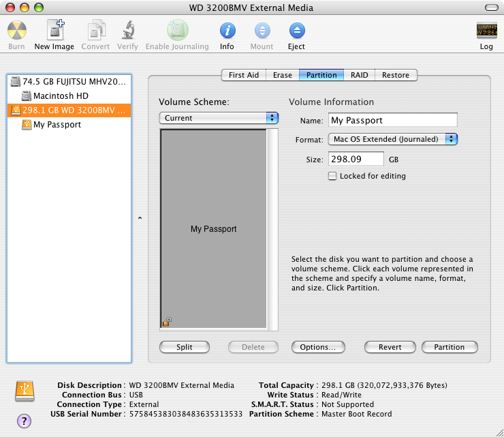This screenshot has width=504, height=437.
Task: Zoom the window with green button
Action: coord(39,7)
